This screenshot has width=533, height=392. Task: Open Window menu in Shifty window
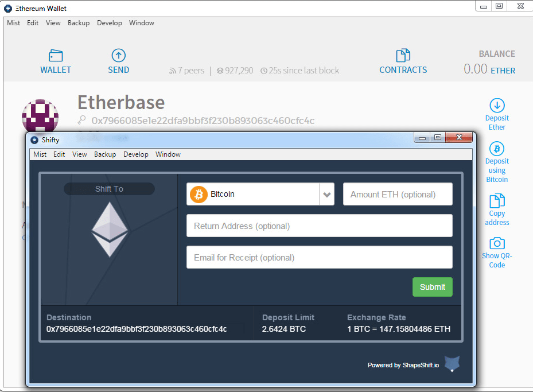point(168,154)
